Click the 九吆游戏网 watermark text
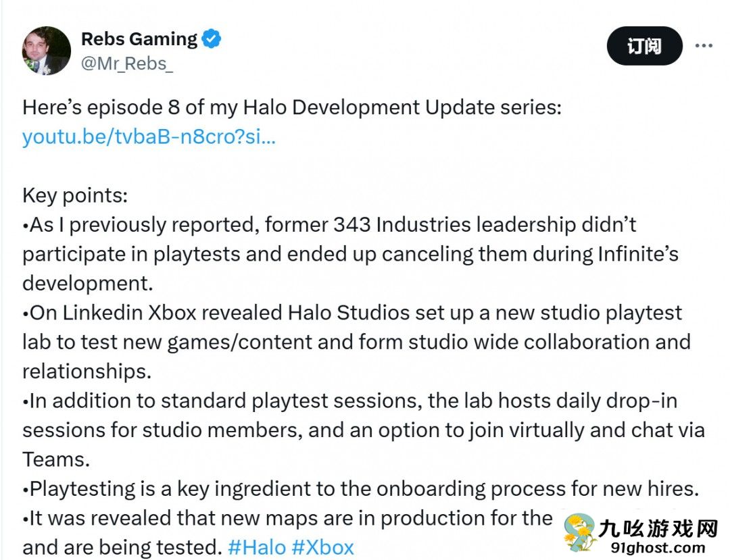The image size is (730, 560). click(657, 528)
